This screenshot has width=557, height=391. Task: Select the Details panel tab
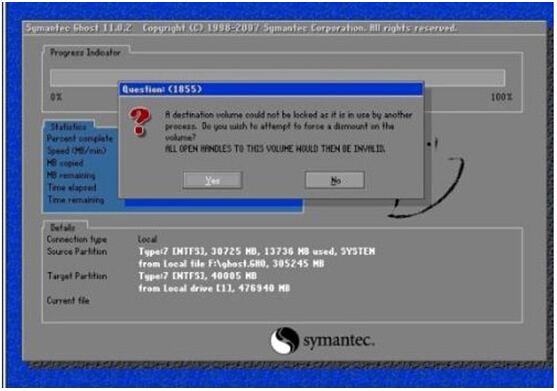(x=63, y=227)
